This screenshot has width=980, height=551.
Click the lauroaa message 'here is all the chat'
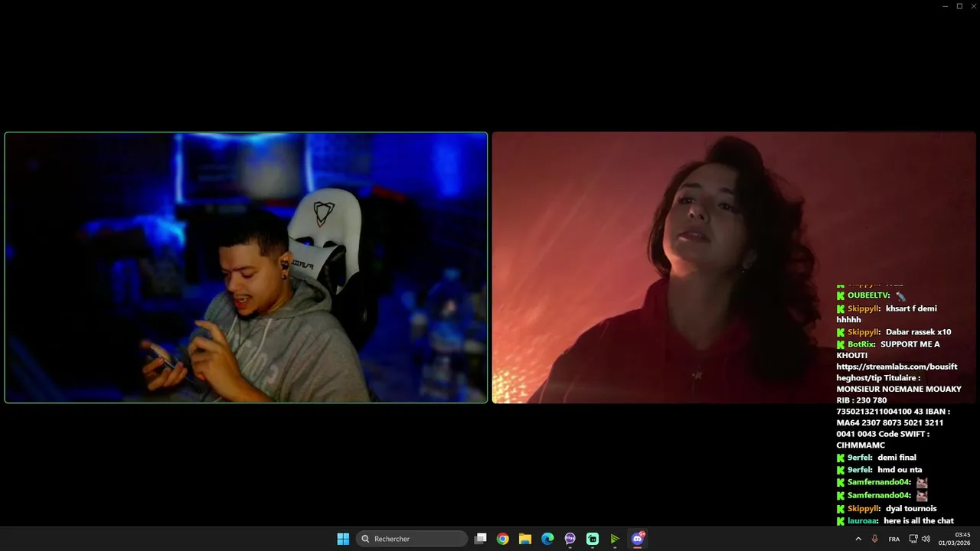tap(919, 520)
